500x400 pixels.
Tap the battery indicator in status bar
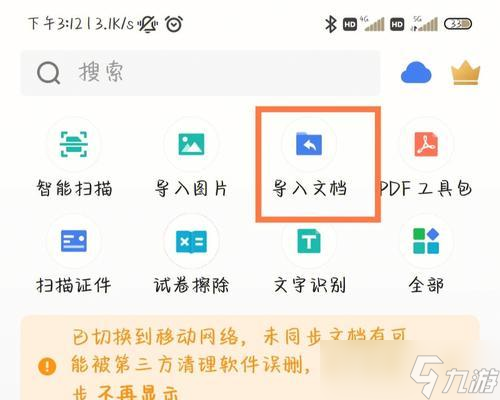pyautogui.click(x=458, y=24)
